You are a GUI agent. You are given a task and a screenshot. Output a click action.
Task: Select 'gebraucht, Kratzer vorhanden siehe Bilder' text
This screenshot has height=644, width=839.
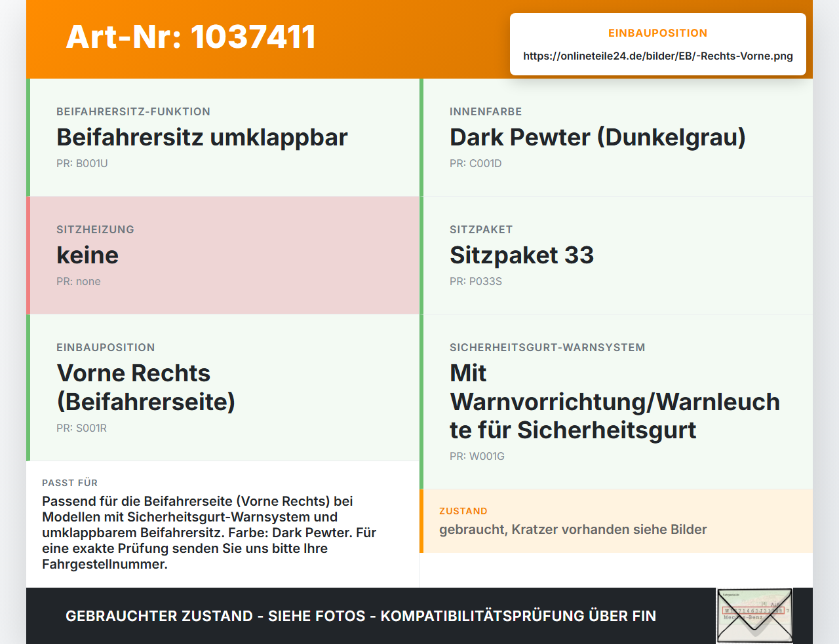click(x=573, y=529)
